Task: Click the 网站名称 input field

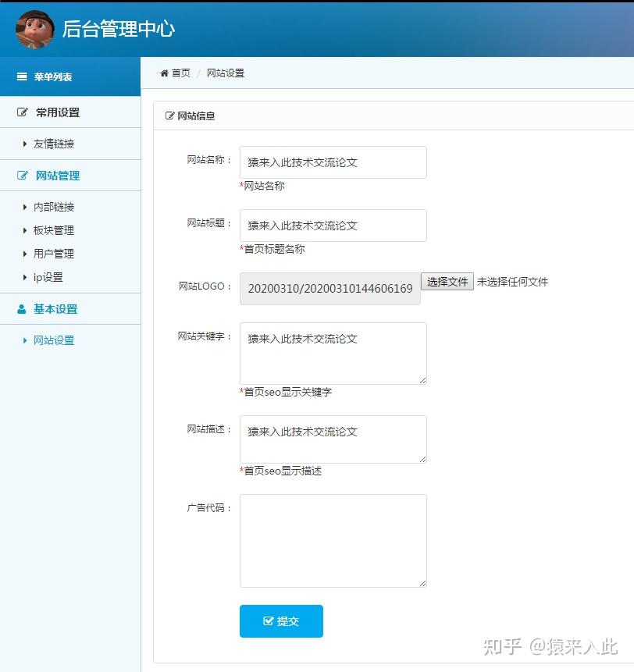Action: [x=333, y=162]
